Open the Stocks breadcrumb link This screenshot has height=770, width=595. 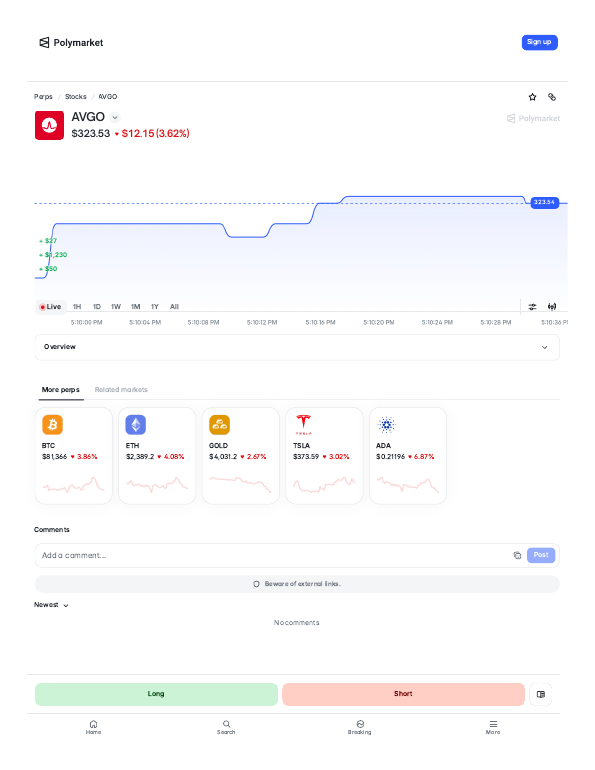(76, 97)
